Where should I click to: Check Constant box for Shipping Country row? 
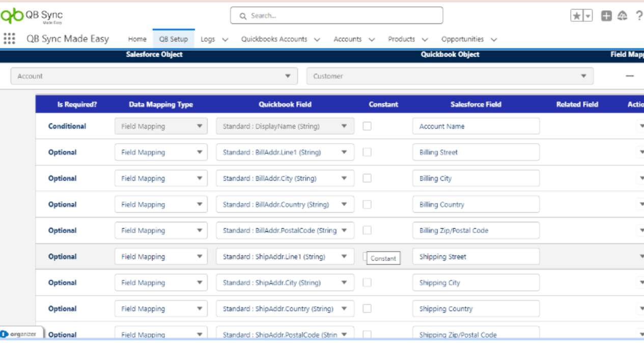(367, 308)
